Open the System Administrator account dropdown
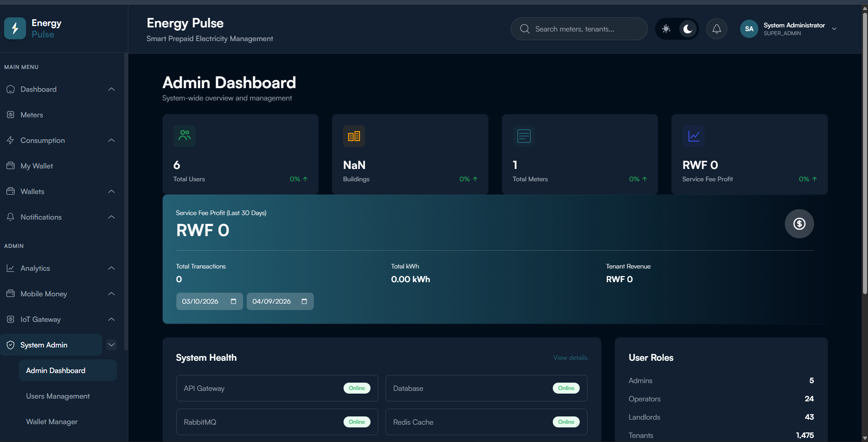 pyautogui.click(x=834, y=28)
